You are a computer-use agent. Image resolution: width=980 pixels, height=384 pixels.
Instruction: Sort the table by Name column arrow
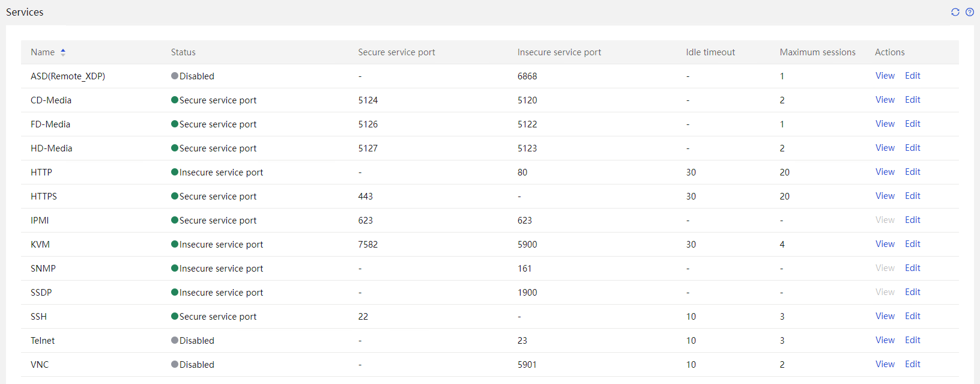pyautogui.click(x=63, y=52)
